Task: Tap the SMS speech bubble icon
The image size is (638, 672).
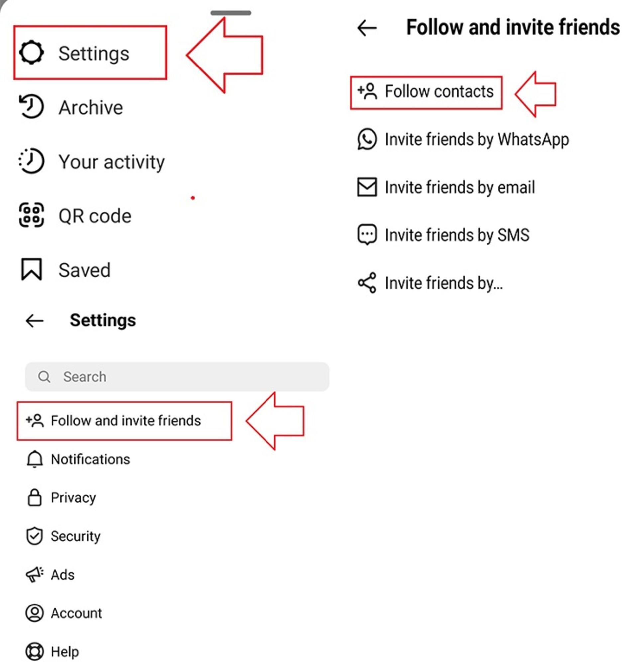Action: click(367, 235)
